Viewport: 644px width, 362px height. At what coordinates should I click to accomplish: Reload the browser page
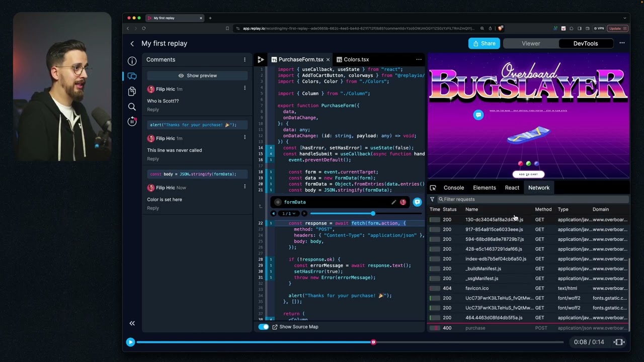pyautogui.click(x=144, y=29)
